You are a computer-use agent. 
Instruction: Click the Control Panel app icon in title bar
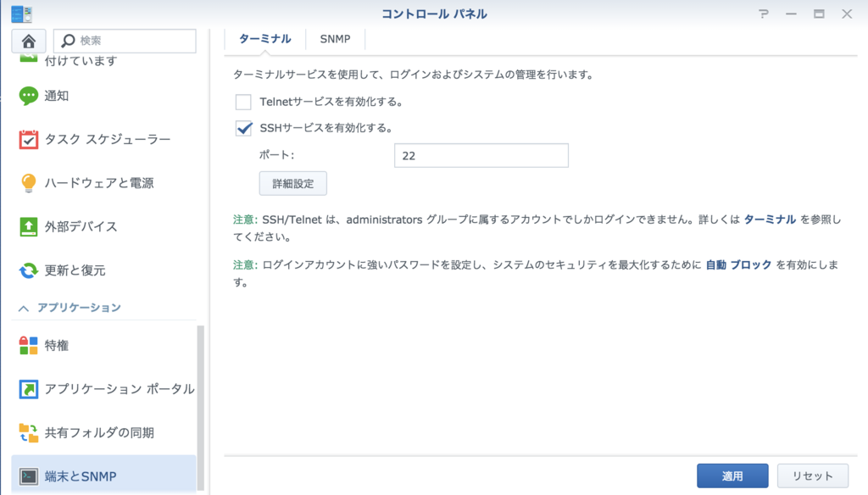[x=21, y=14]
